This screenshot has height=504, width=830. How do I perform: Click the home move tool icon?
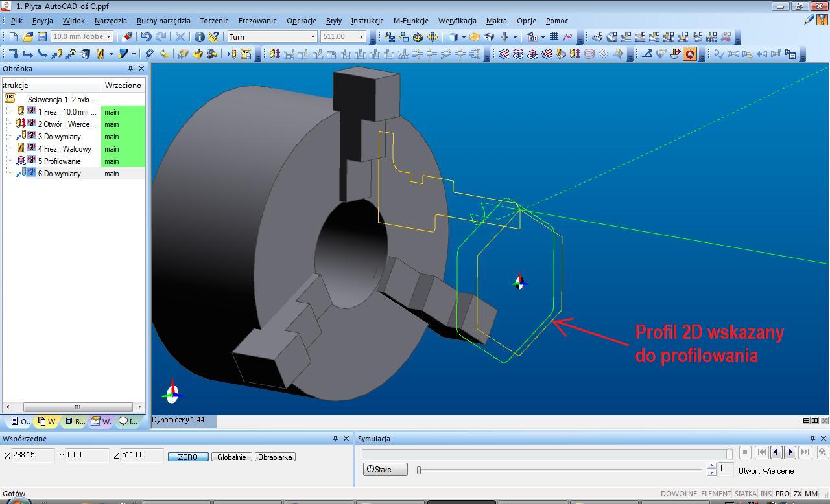pyautogui.click(x=71, y=54)
